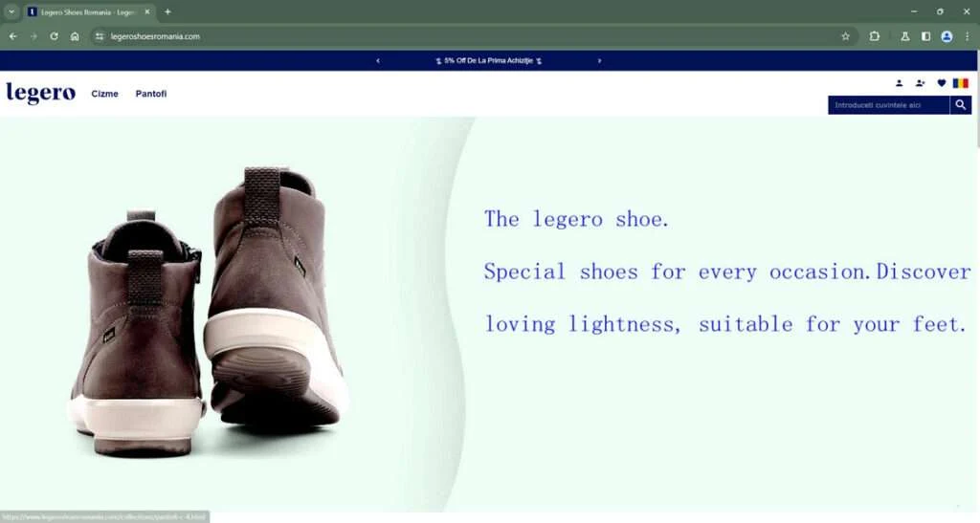Image resolution: width=980 pixels, height=523 pixels.
Task: Go forward in browser history
Action: [33, 36]
